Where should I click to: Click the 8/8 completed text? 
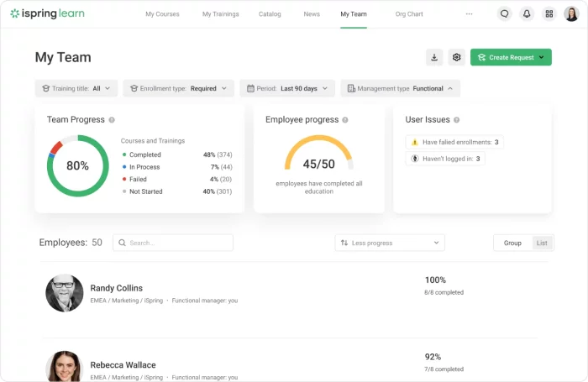coord(444,292)
